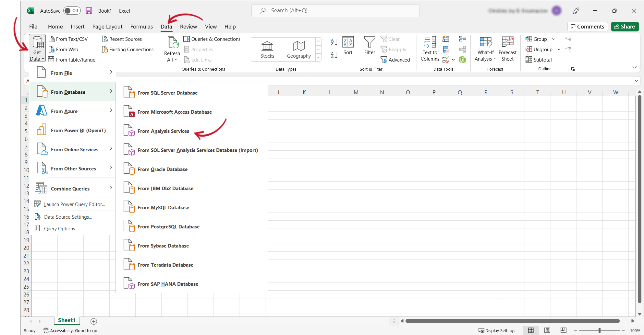Open the File menu

33,27
